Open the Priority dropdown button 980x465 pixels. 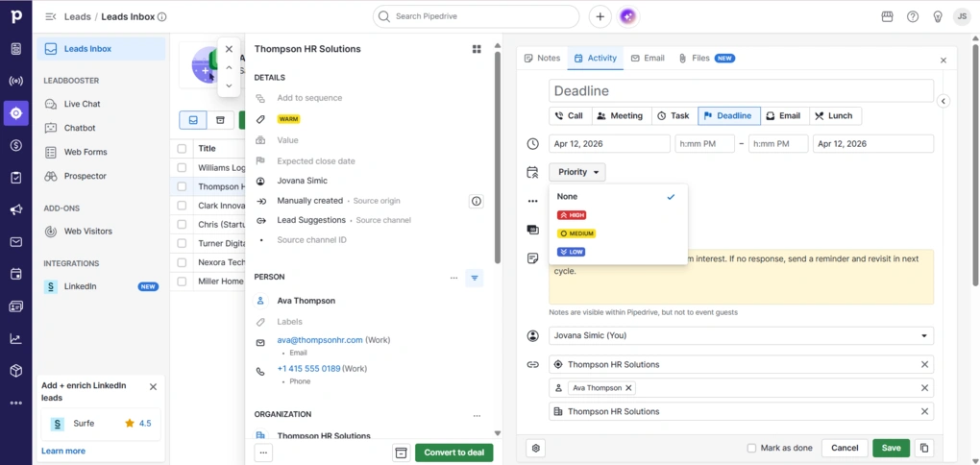(577, 172)
